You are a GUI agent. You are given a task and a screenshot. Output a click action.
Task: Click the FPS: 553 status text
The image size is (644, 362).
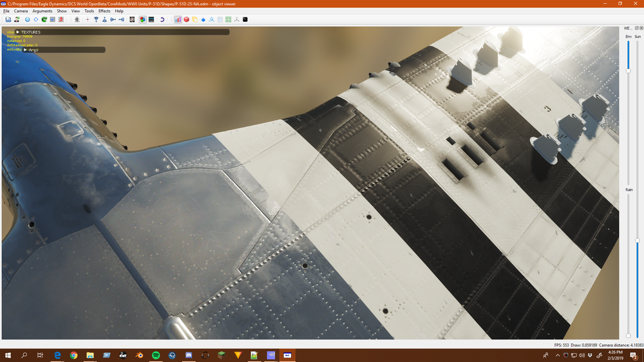[562, 345]
